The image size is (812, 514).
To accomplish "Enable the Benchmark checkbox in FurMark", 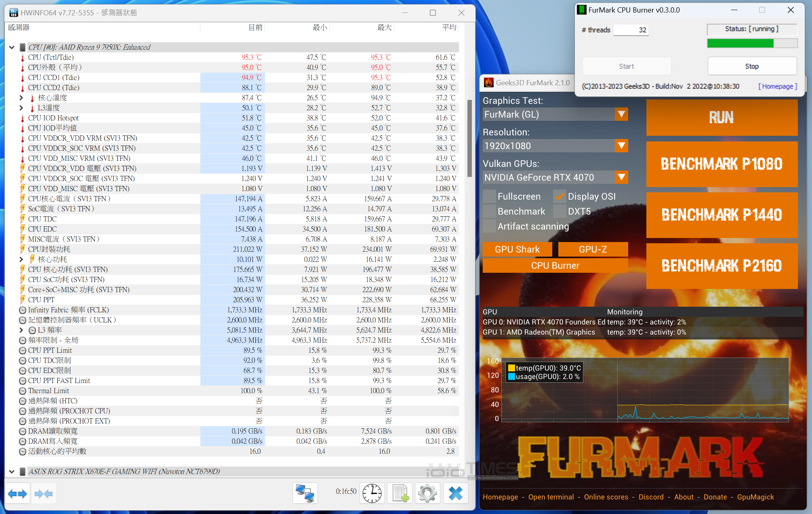I will click(489, 211).
